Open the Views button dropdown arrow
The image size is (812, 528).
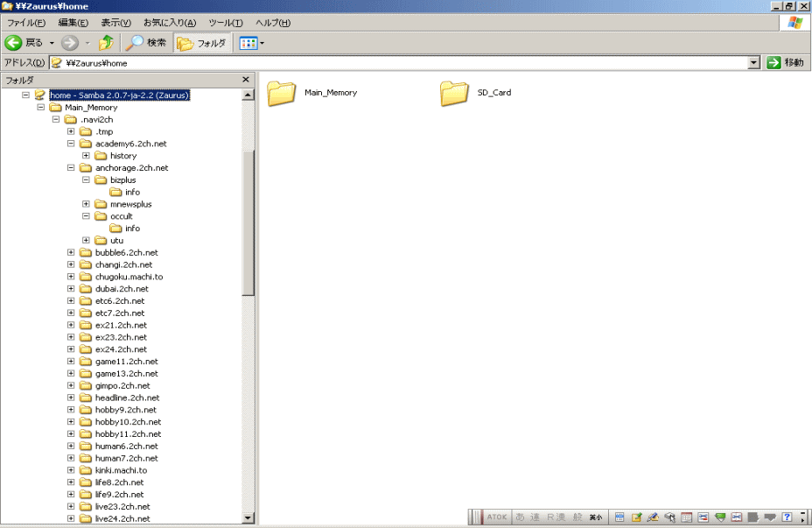(x=262, y=43)
